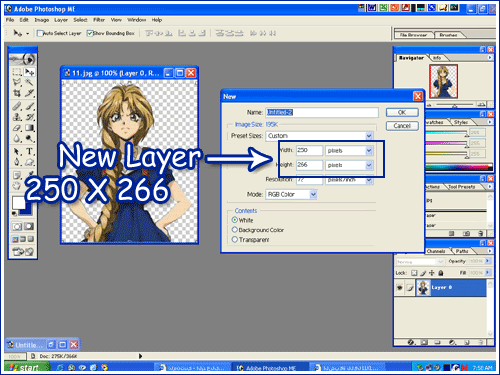This screenshot has width=500, height=375.
Task: Select the Custom Shape tool
Action: (29, 162)
